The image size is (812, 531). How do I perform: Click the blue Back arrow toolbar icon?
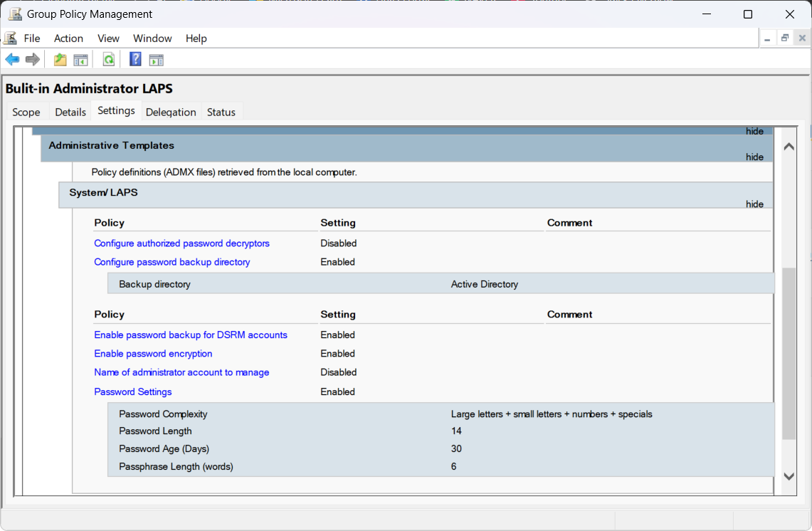(x=12, y=60)
